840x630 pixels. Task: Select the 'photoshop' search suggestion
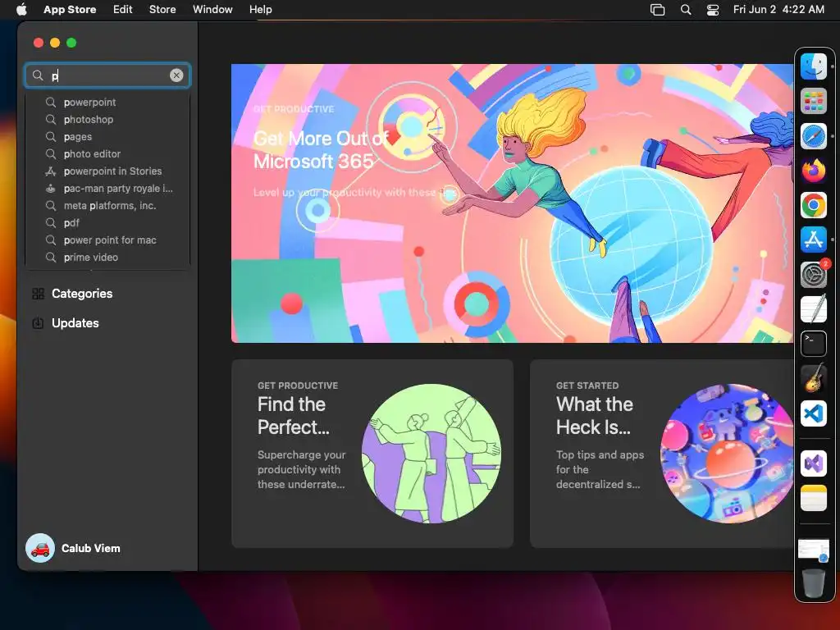tap(107, 120)
